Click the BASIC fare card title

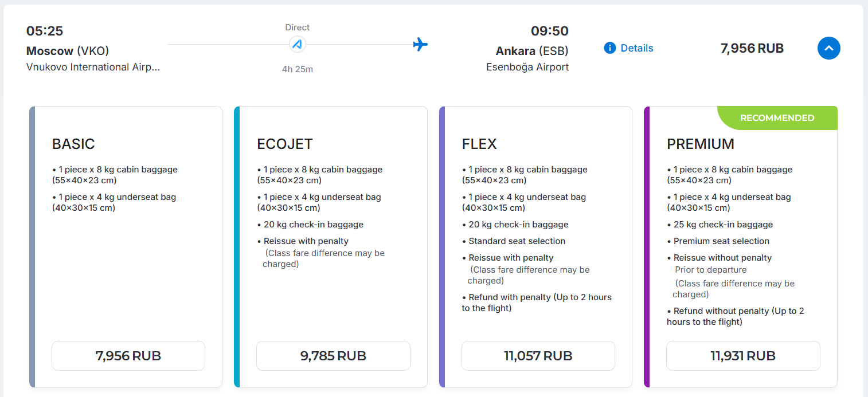73,144
